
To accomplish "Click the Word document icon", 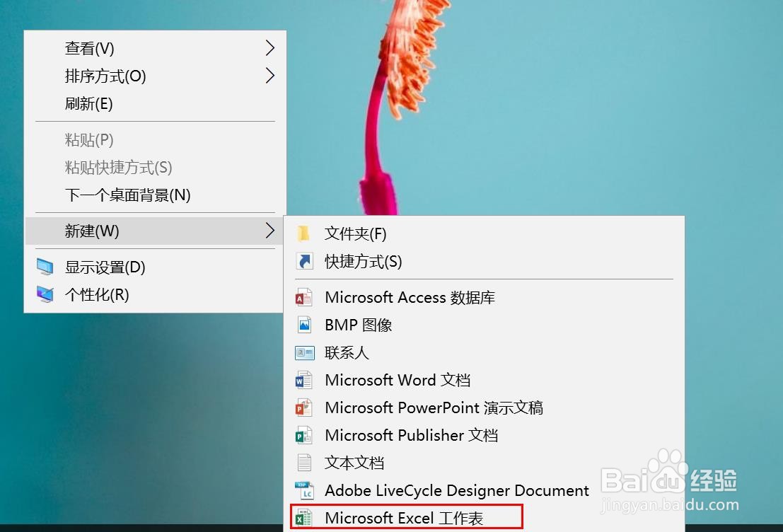I will pos(303,381).
